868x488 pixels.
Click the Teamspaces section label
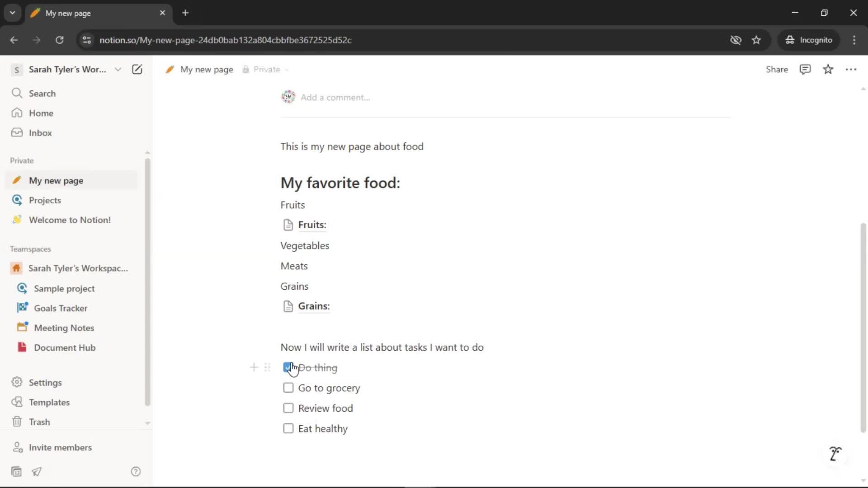[x=30, y=249]
